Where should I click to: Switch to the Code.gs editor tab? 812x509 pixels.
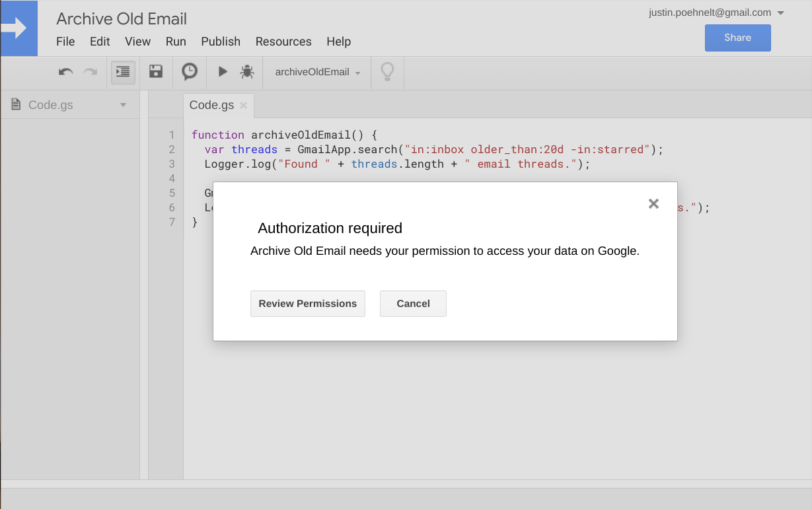pos(211,104)
